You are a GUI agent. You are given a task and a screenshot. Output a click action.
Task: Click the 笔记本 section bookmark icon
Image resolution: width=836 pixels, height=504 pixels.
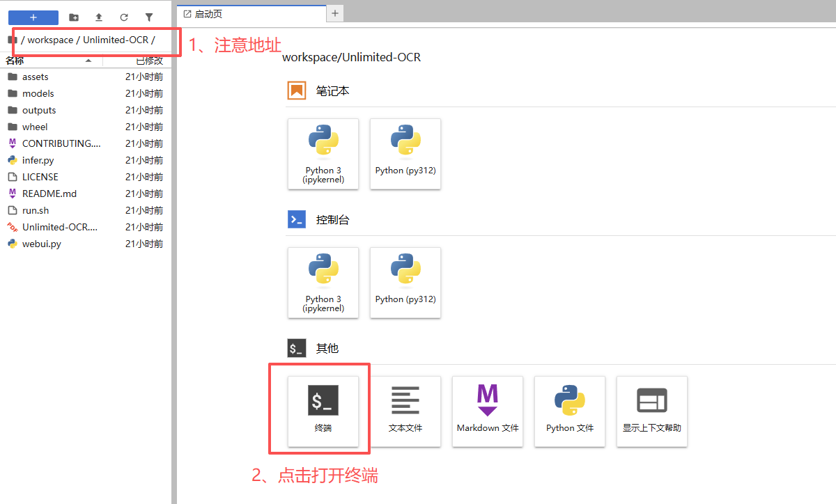[297, 90]
